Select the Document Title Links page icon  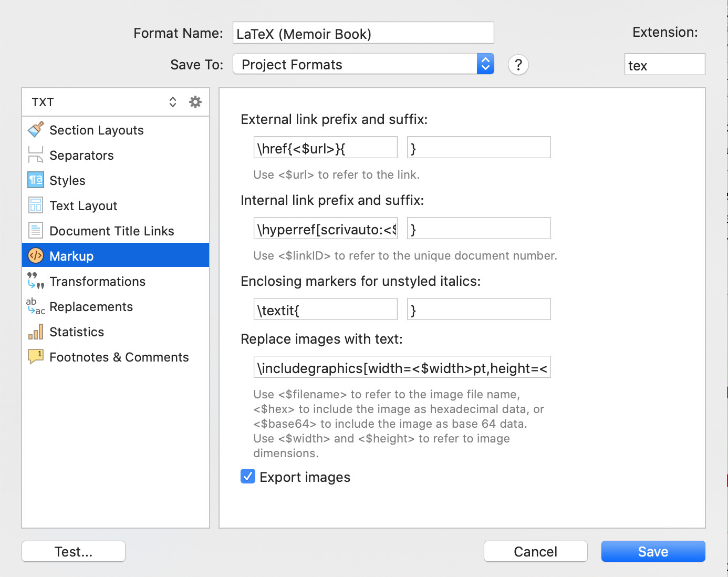tap(35, 230)
